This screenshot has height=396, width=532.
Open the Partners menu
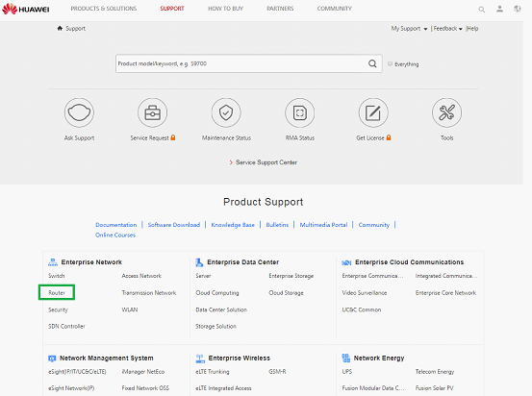(x=280, y=9)
